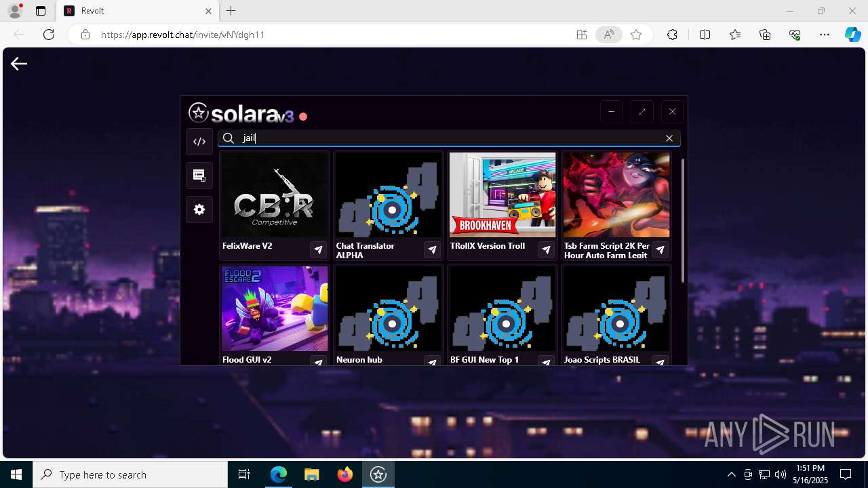This screenshot has height=488, width=868.
Task: Close the Solara window
Action: click(672, 112)
